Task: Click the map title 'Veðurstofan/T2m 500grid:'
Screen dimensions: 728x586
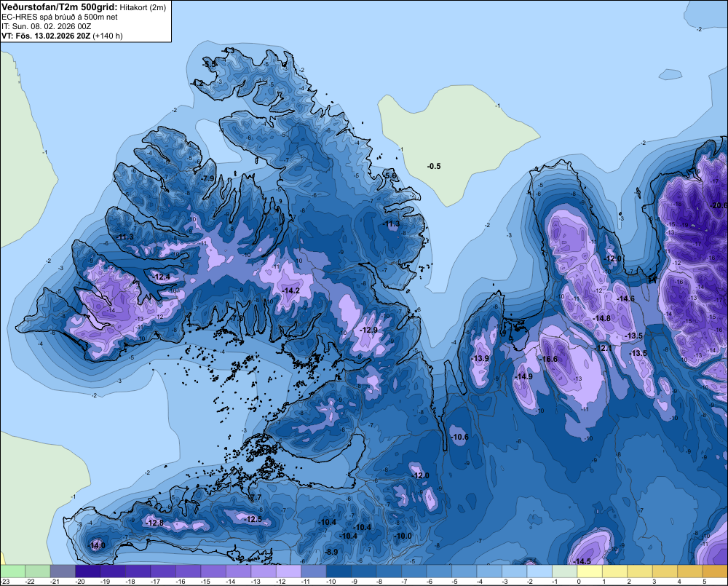Action: (60, 7)
